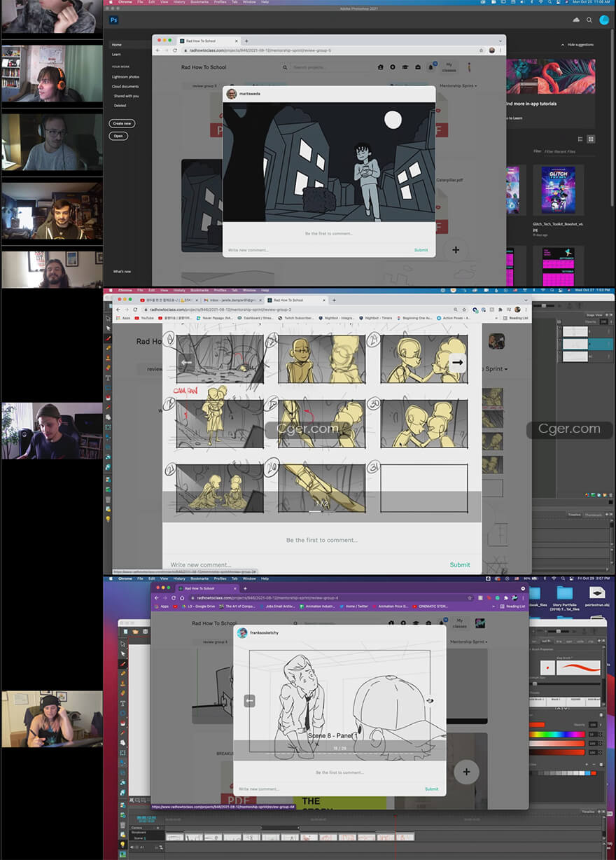Open Cloud documents in Photoshop sidebar

(126, 86)
